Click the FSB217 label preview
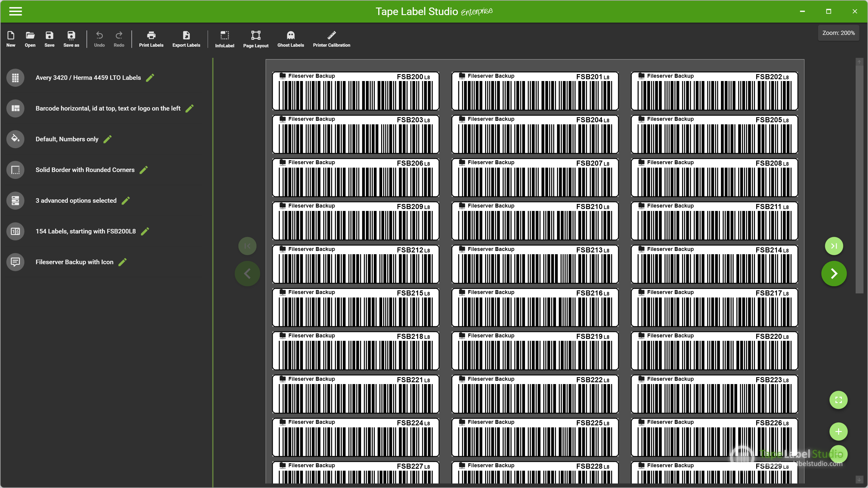Viewport: 868px width, 488px height. click(x=714, y=307)
